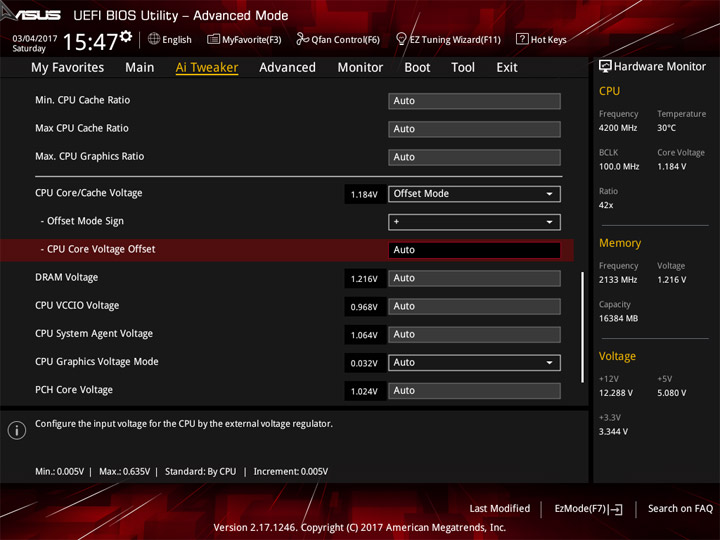The height and width of the screenshot is (540, 720).
Task: Click CPU System Agent Voltage field
Action: tap(474, 335)
